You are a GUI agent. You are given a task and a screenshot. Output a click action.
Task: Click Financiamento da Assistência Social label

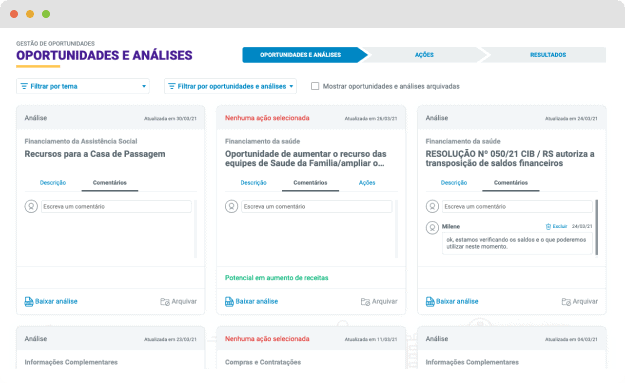click(81, 141)
